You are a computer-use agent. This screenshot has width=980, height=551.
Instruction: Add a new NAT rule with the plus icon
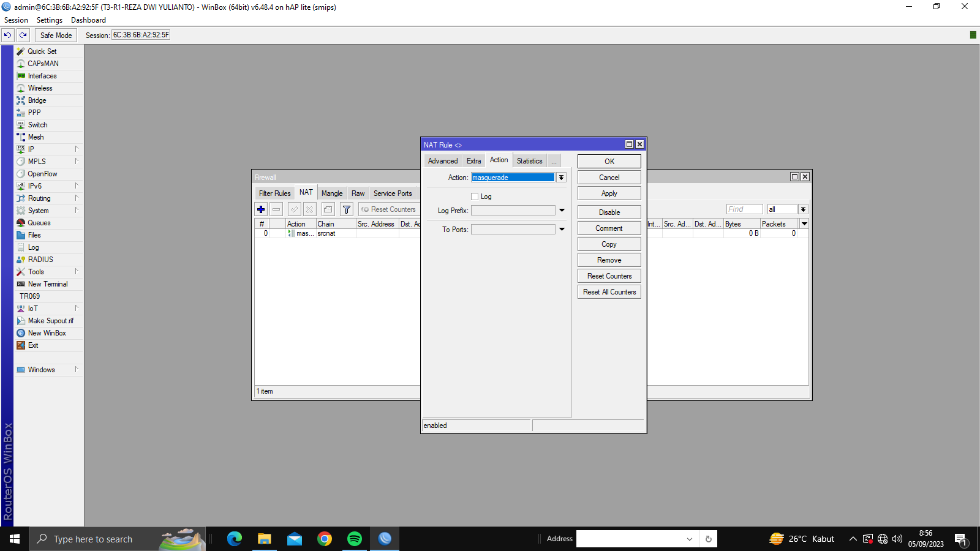pos(261,209)
